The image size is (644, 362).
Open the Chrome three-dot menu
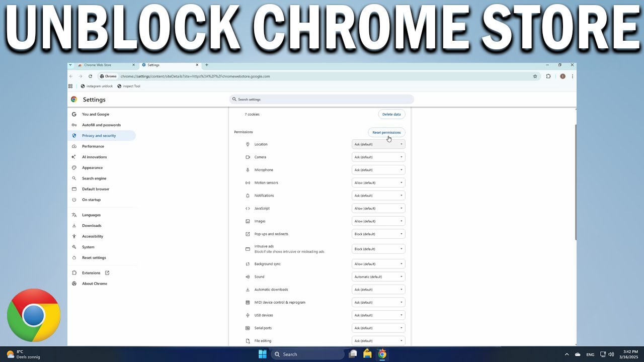coord(572,76)
